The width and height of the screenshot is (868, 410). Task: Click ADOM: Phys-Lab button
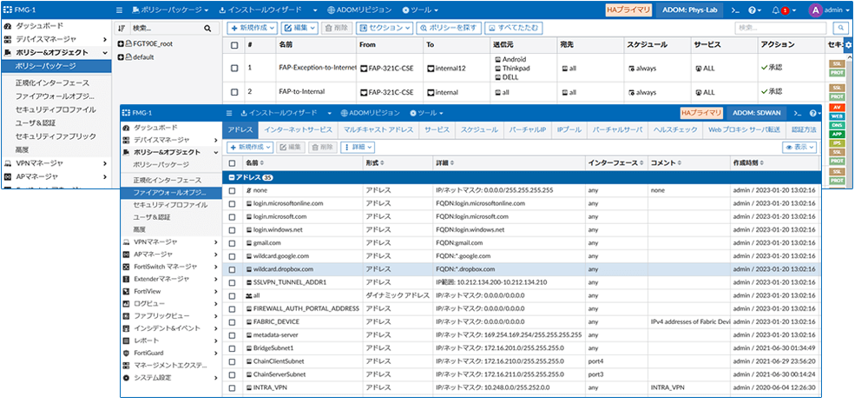point(689,10)
